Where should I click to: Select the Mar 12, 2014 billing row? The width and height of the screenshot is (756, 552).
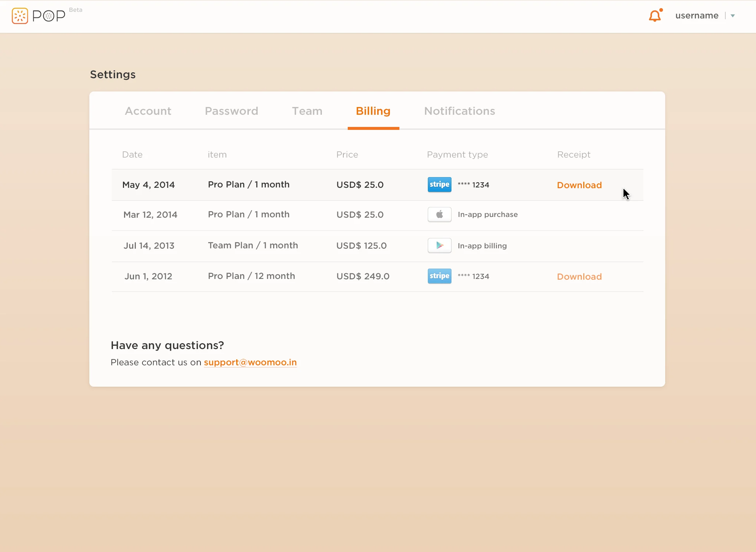(x=150, y=215)
